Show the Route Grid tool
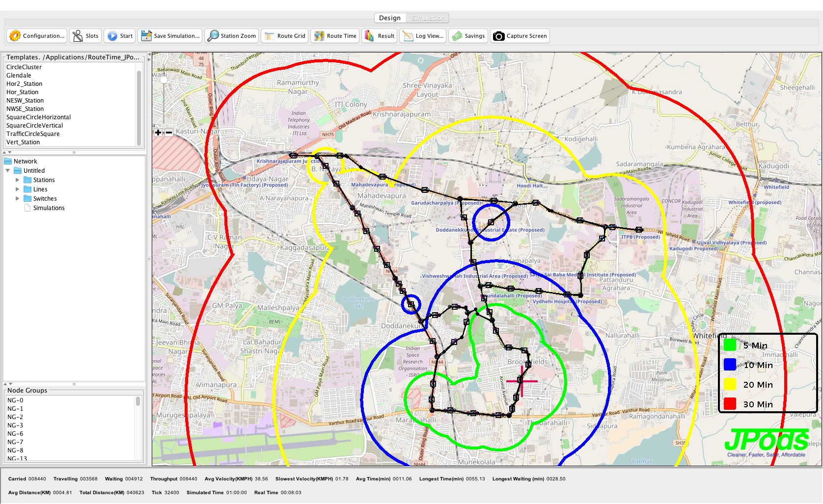The image size is (823, 504). click(x=270, y=36)
